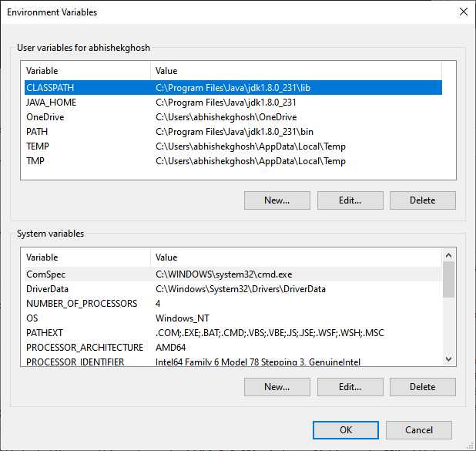
Task: Close the Environment Variables dialog
Action: pyautogui.click(x=463, y=12)
